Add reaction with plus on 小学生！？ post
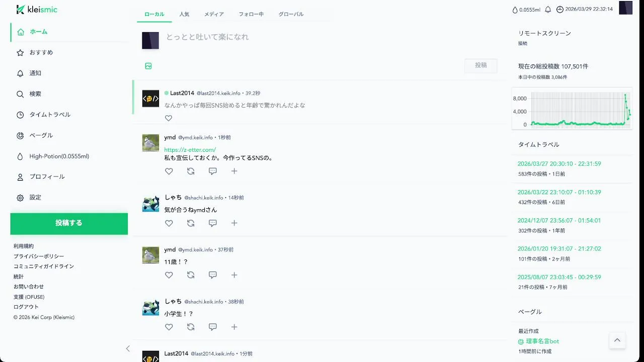The height and width of the screenshot is (362, 644). click(x=234, y=327)
